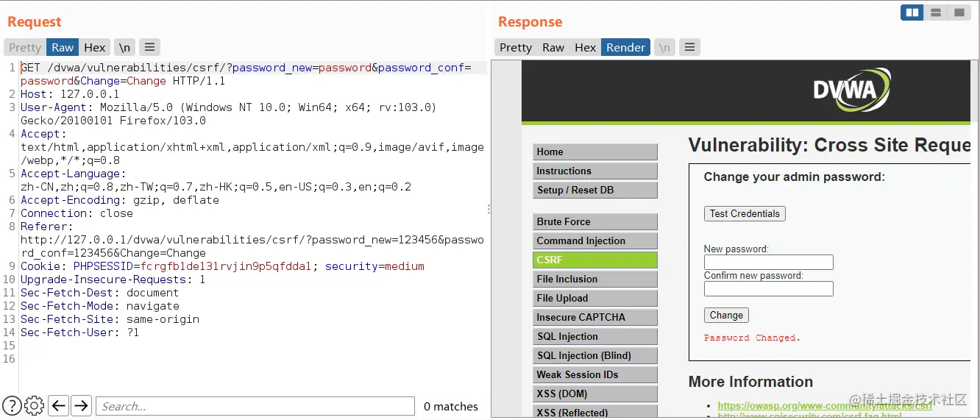Focus the New password field
The height and width of the screenshot is (420, 980).
click(x=768, y=263)
